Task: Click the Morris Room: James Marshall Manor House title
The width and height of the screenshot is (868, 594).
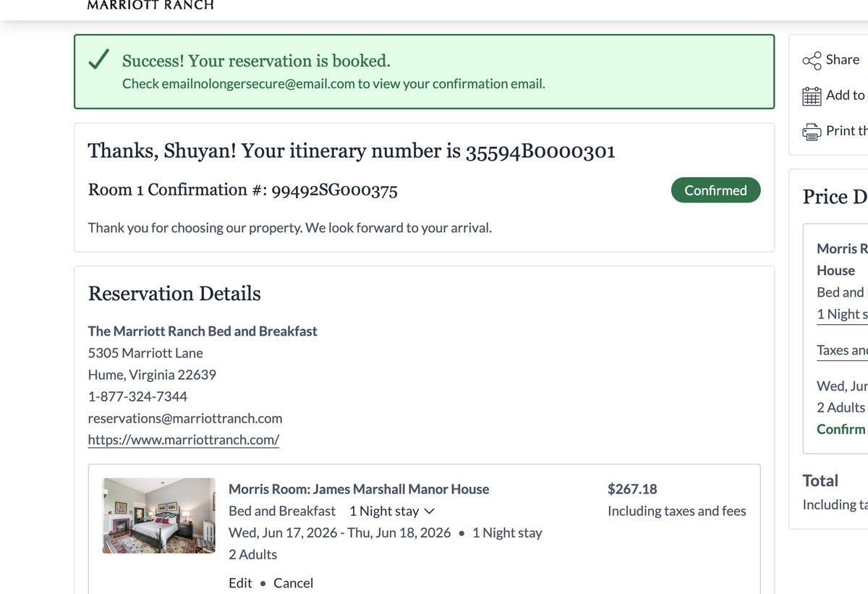Action: (x=359, y=489)
